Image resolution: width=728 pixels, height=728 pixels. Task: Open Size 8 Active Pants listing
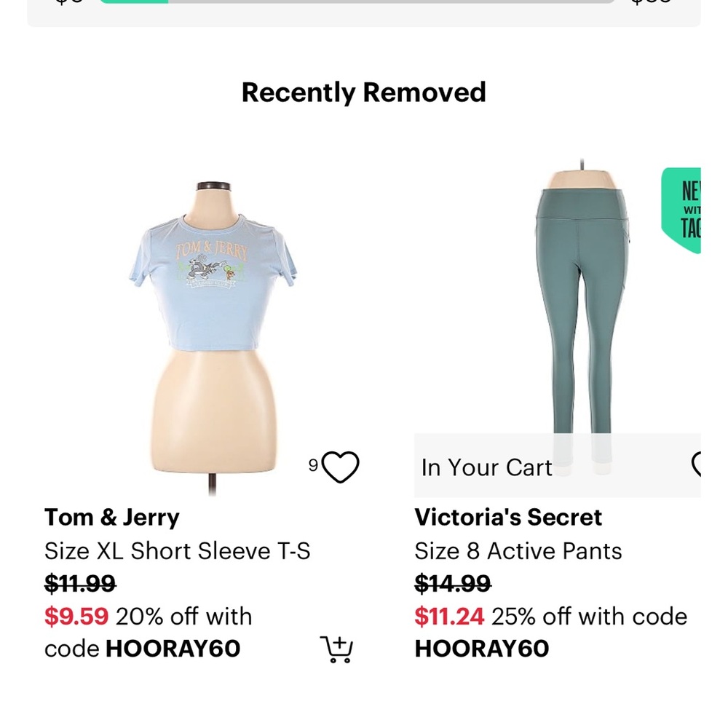click(518, 551)
